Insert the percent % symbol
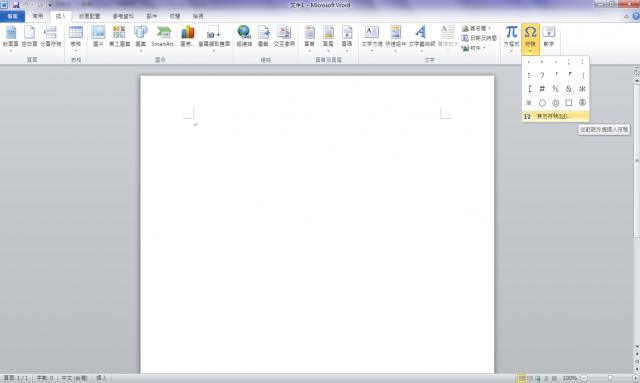This screenshot has height=383, width=640. pos(556,89)
